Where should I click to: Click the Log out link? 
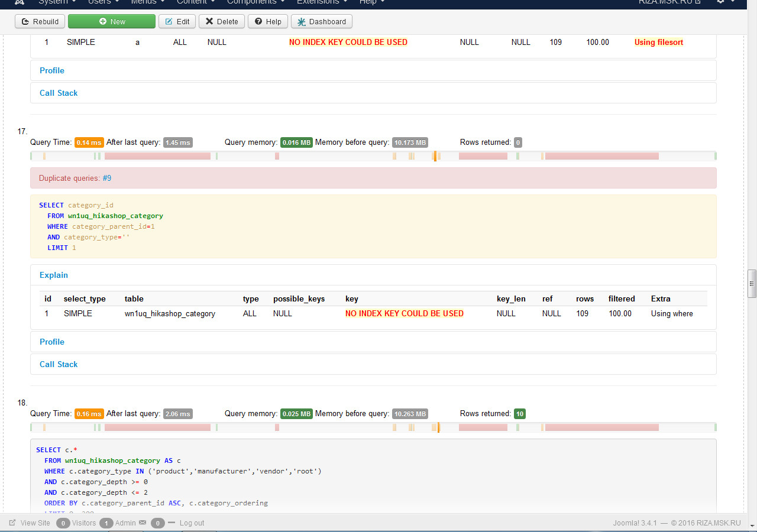click(x=192, y=523)
